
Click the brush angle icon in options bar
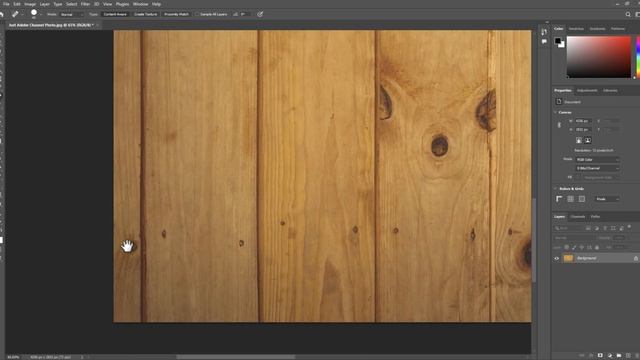[236, 14]
